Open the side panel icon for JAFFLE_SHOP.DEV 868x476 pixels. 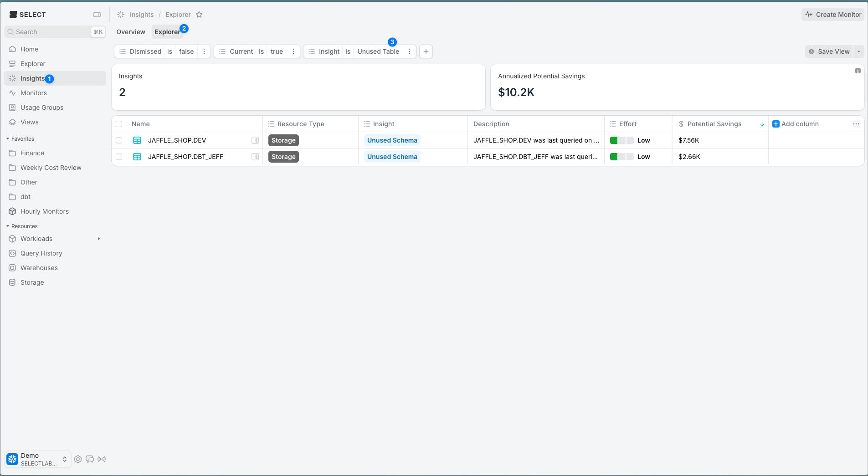(255, 140)
